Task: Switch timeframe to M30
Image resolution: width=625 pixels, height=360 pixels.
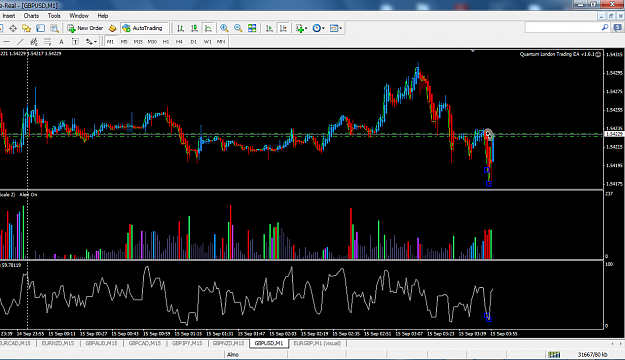Action: 152,41
